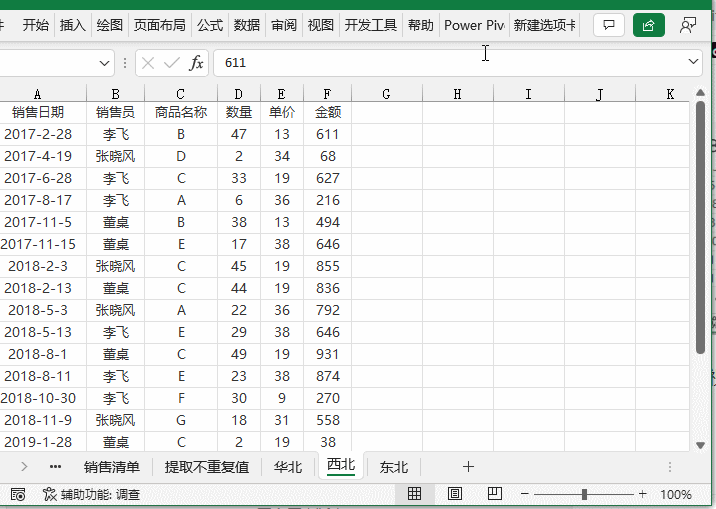Select cell with date 2017-2-28
Image resolution: width=716 pixels, height=509 pixels.
point(43,134)
